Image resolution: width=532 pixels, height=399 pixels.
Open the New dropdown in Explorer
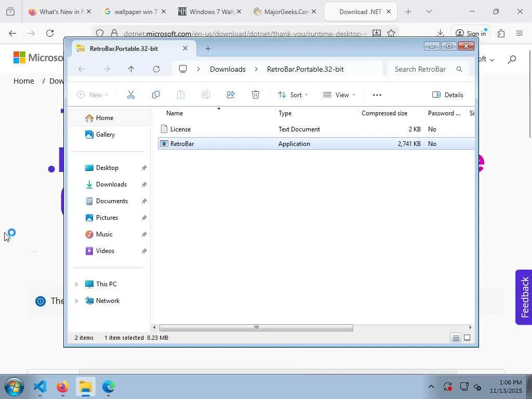92,95
